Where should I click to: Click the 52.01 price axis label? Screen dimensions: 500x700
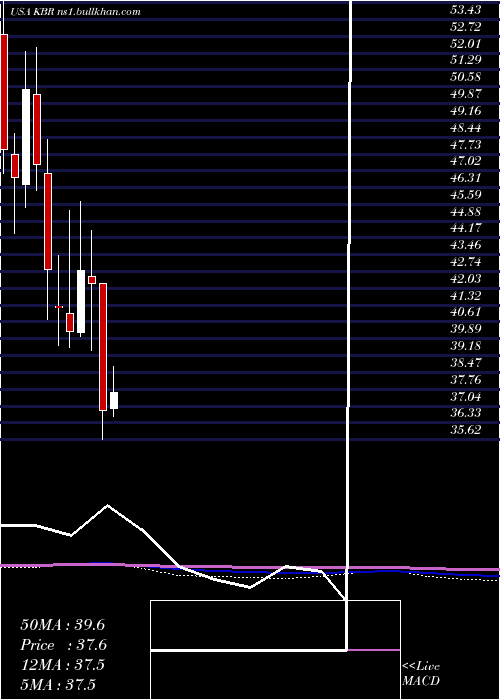pos(465,44)
